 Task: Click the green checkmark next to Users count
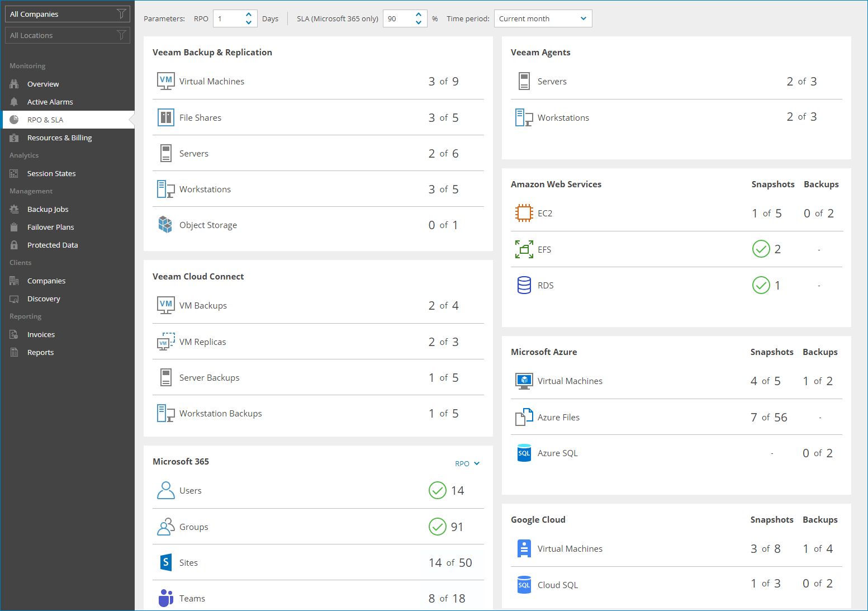point(438,490)
